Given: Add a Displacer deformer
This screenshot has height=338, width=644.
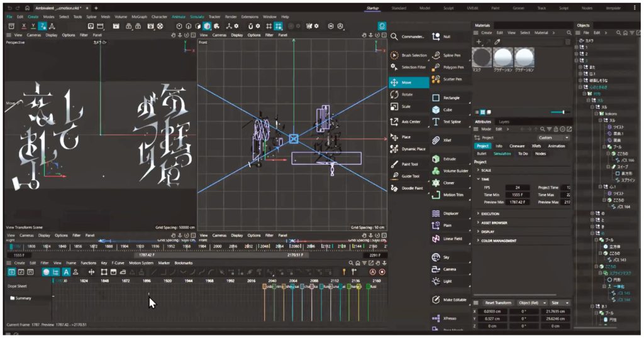Looking at the screenshot, I should click(x=450, y=214).
